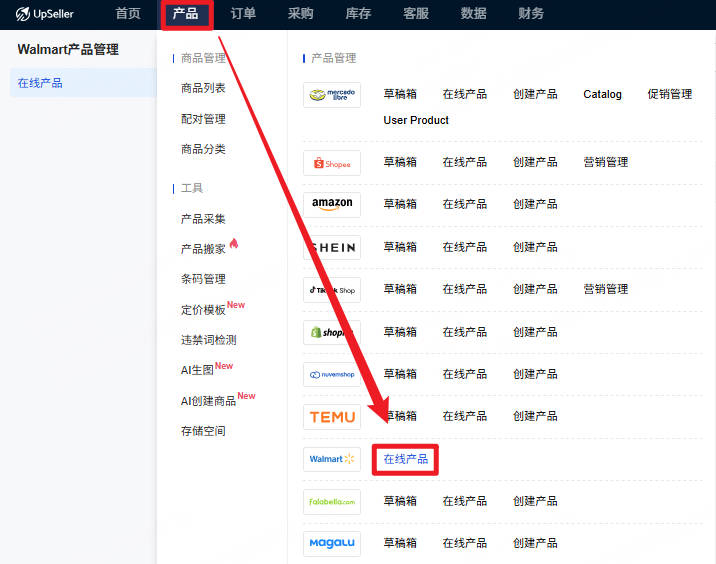Select the Amazon platform logo
The image size is (716, 564).
tap(332, 204)
